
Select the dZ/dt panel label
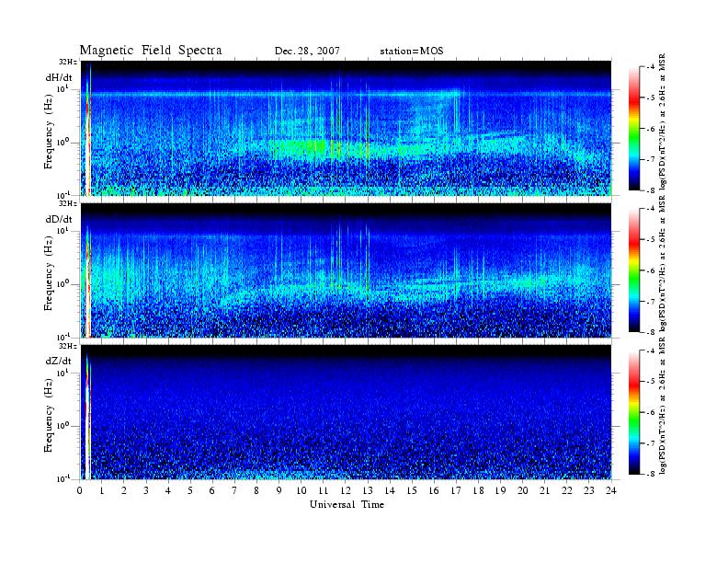point(59,361)
